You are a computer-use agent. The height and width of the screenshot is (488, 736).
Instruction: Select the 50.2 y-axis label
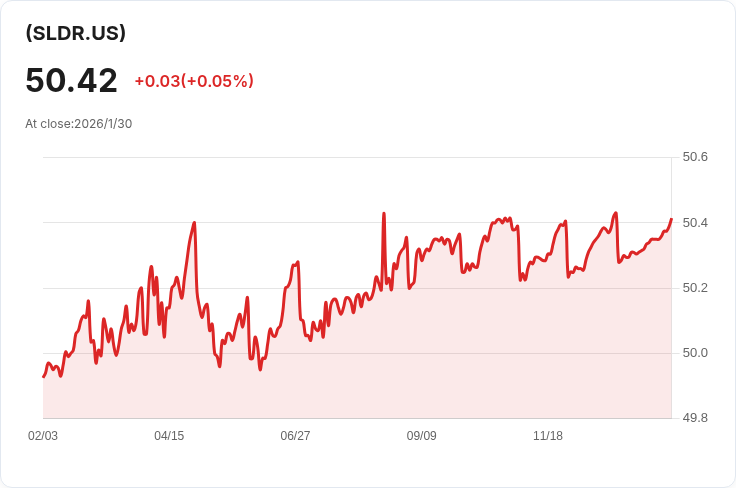[694, 288]
